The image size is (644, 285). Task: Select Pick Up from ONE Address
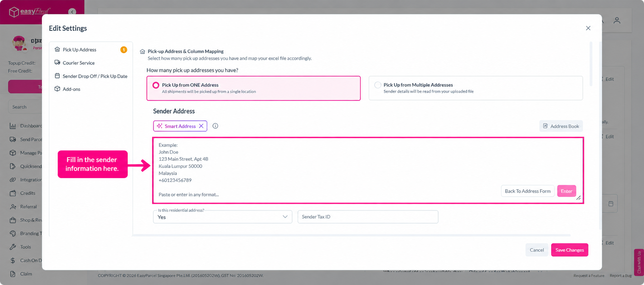point(253,88)
